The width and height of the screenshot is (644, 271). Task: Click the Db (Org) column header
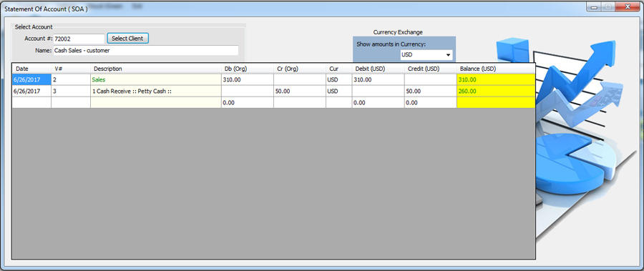pyautogui.click(x=248, y=69)
